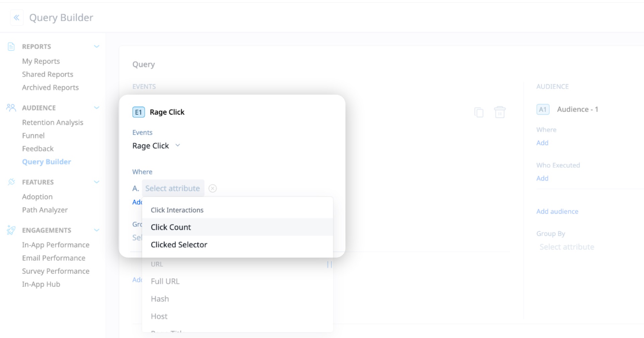Add a Who Executed condition
The height and width of the screenshot is (338, 644).
[x=542, y=178]
